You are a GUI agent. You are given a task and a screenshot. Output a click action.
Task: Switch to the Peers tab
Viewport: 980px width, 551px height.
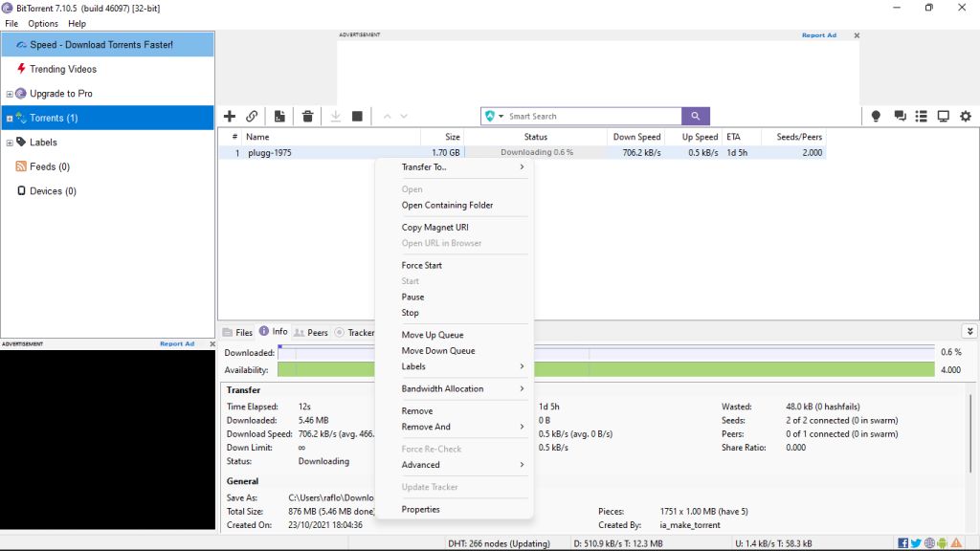click(x=311, y=332)
